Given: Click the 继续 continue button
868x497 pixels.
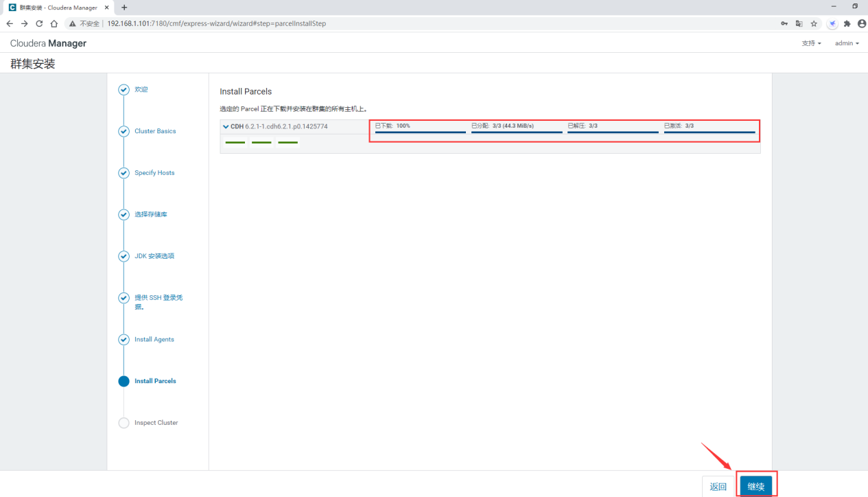Looking at the screenshot, I should (756, 486).
